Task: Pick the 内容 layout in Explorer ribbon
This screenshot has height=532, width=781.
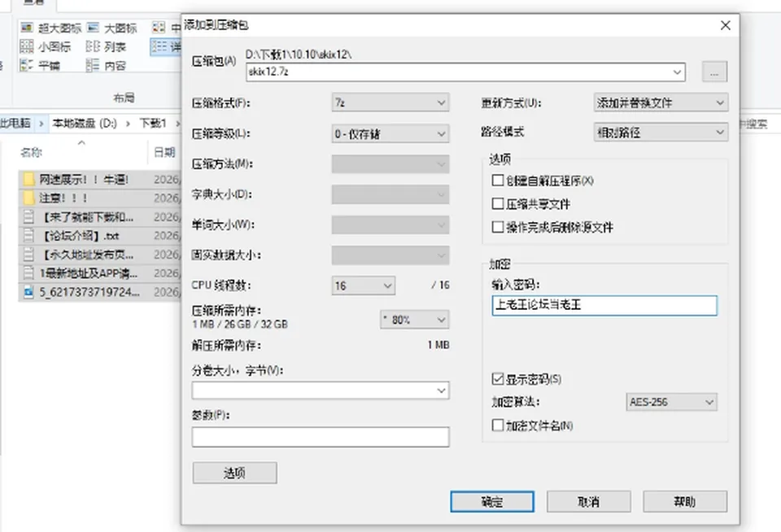Action: [x=93, y=65]
